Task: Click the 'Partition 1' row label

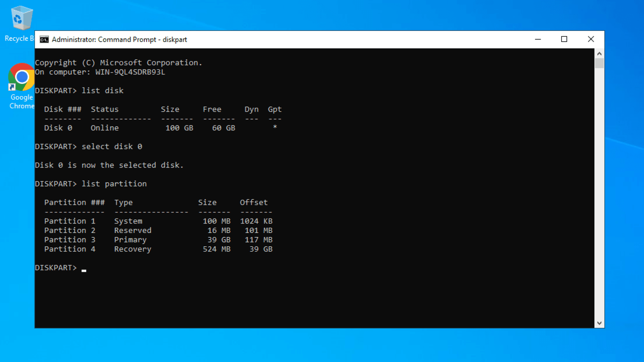Action: pyautogui.click(x=70, y=221)
